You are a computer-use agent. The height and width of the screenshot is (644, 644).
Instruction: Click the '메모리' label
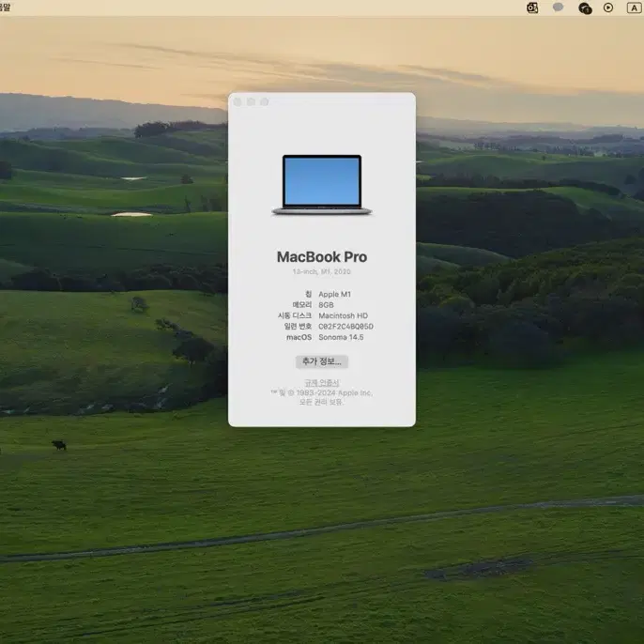coord(302,305)
